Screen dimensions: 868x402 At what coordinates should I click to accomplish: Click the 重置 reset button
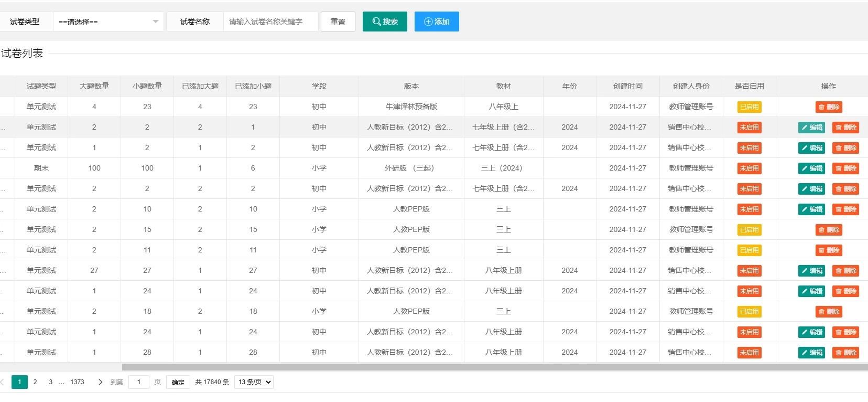click(338, 22)
